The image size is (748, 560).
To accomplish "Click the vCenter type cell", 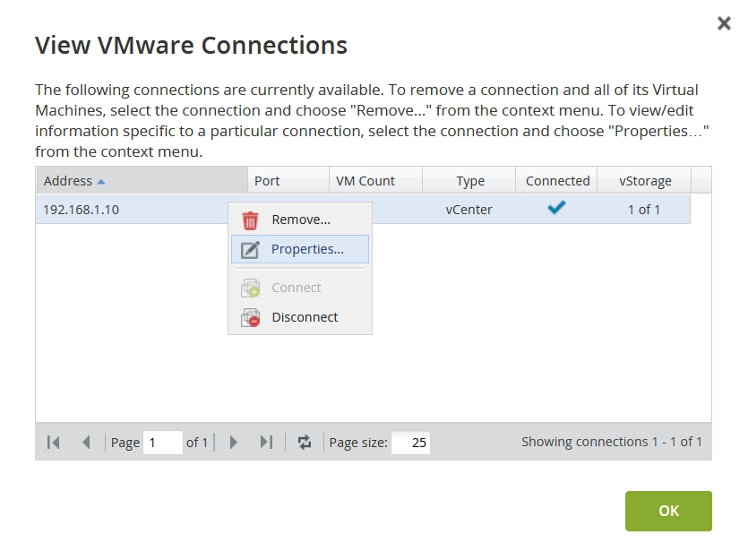I will (x=469, y=210).
